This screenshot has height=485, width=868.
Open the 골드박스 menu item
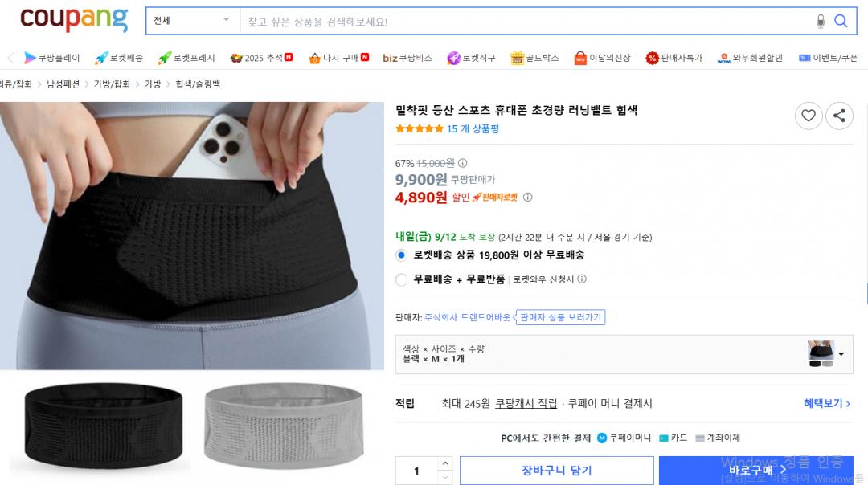534,58
